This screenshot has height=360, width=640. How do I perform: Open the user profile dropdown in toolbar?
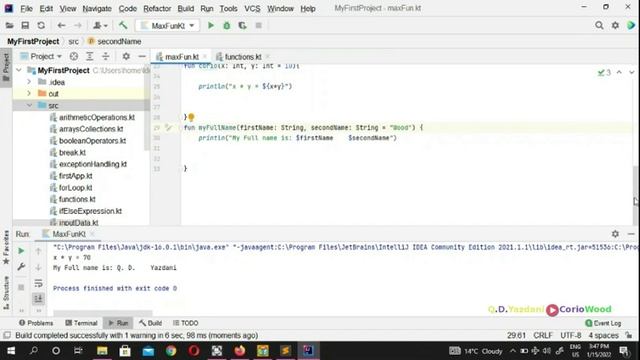tap(100, 26)
